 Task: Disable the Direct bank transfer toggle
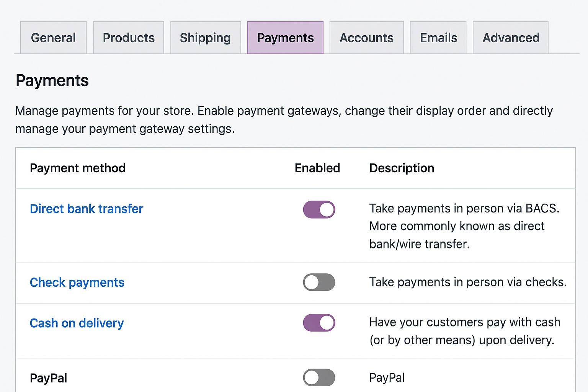pyautogui.click(x=319, y=209)
